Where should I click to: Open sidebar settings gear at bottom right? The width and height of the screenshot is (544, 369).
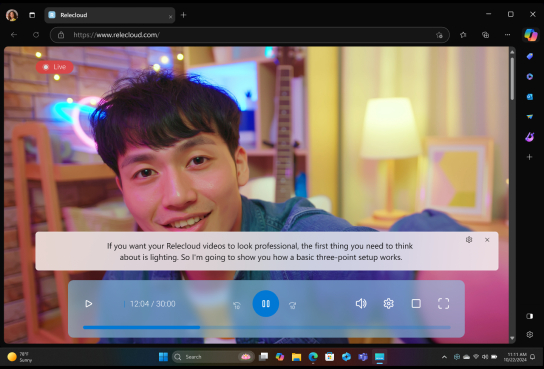pos(529,334)
